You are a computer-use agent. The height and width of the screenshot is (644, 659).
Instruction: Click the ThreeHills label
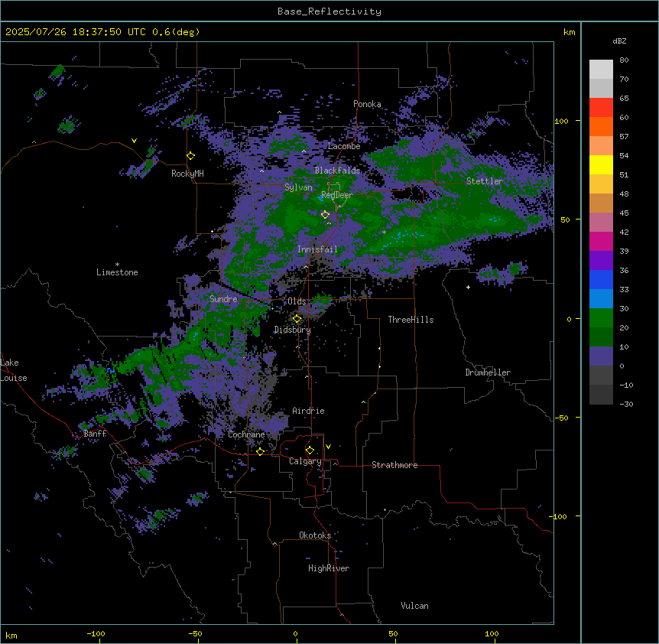tap(411, 320)
